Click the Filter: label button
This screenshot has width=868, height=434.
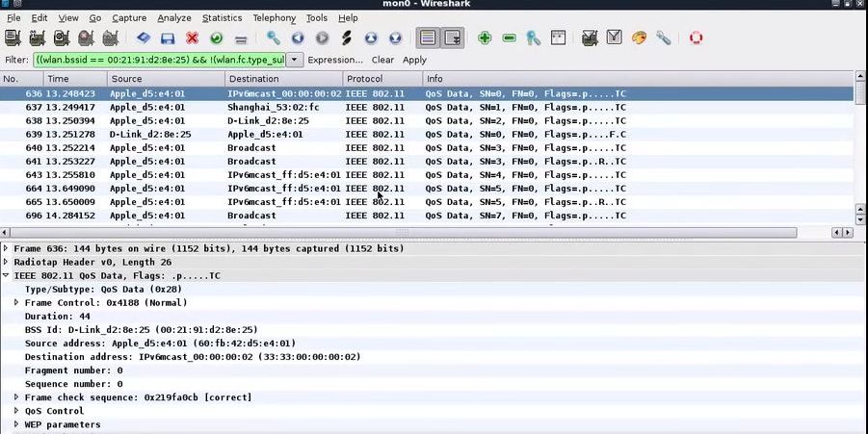tap(16, 60)
